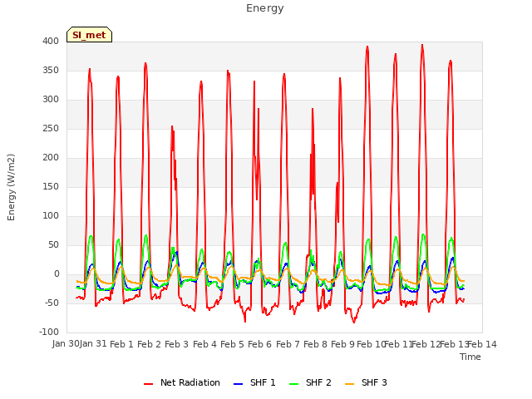The width and height of the screenshot is (532, 399).
Task: Toggle the SHF 2 legend entry
Action: coord(310,382)
